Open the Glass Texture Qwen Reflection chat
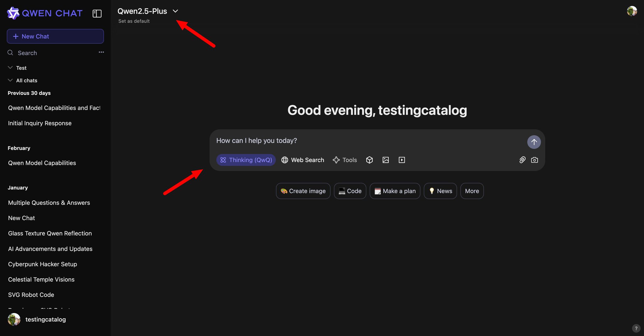Viewport: 644px width, 336px height. pos(50,233)
